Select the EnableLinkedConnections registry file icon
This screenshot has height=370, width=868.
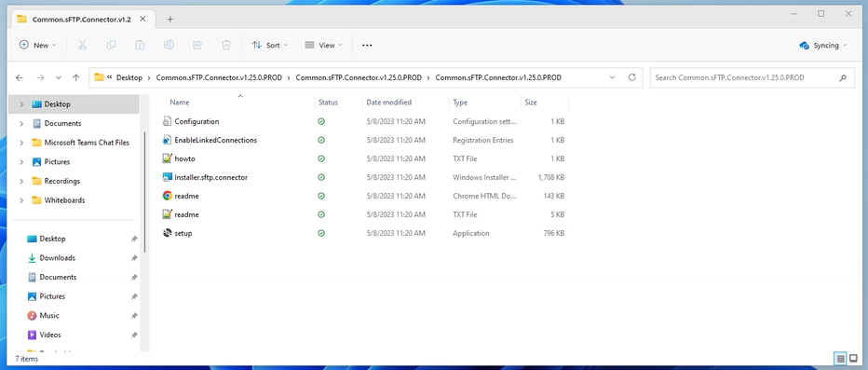click(168, 140)
